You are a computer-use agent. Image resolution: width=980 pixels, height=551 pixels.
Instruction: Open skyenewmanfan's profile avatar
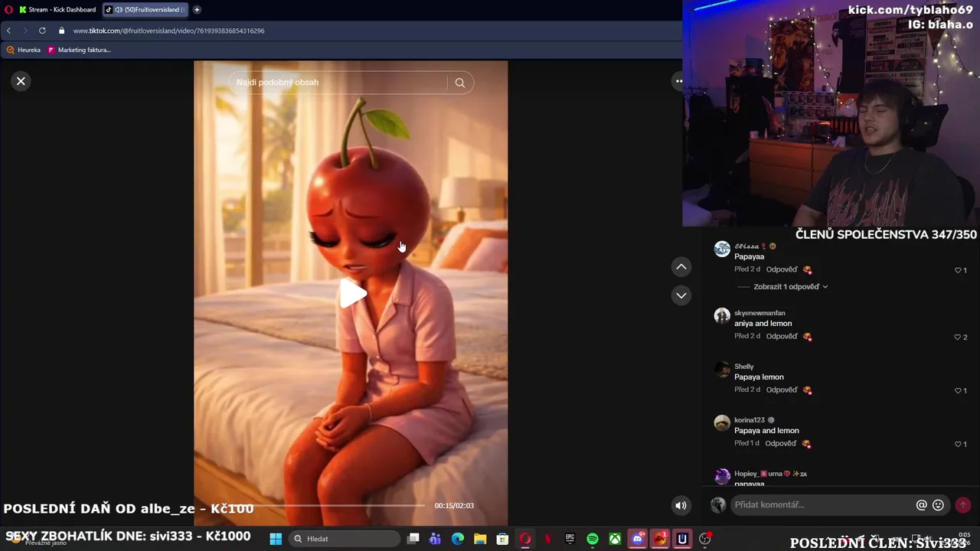(x=722, y=315)
